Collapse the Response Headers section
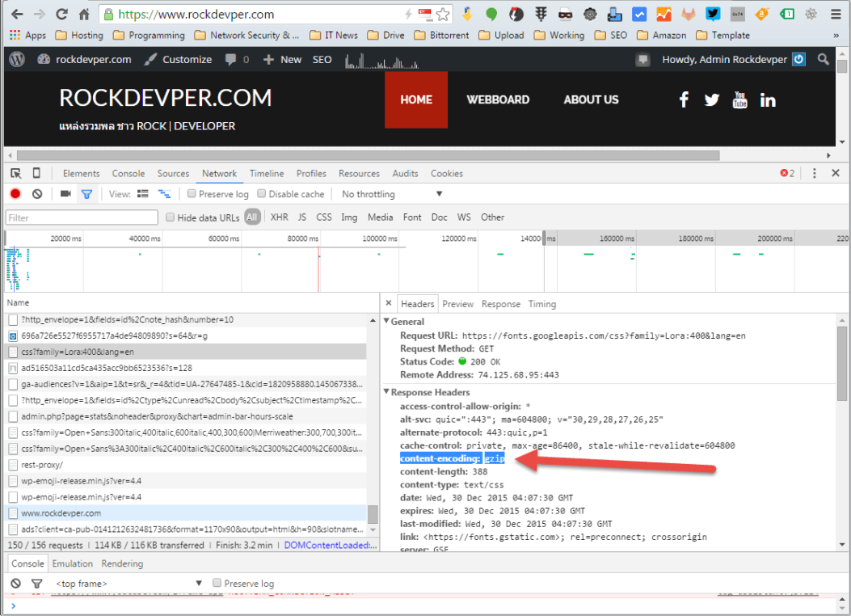This screenshot has width=851, height=616. coord(386,392)
